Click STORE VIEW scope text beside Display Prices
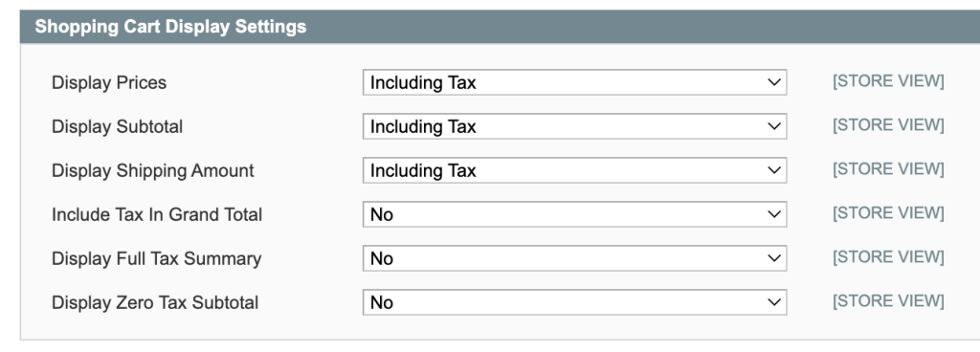Screen dimensions: 980x352 pyautogui.click(x=888, y=81)
